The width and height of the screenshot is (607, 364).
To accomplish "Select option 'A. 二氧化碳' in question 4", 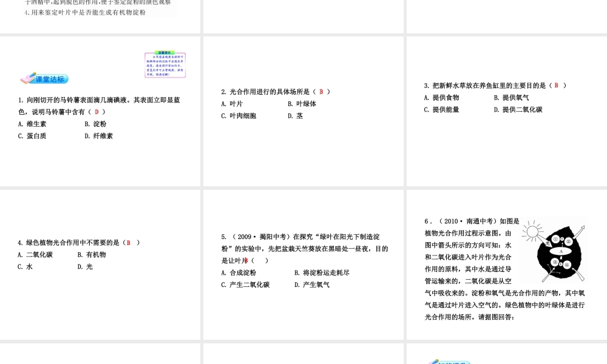I will [35, 255].
